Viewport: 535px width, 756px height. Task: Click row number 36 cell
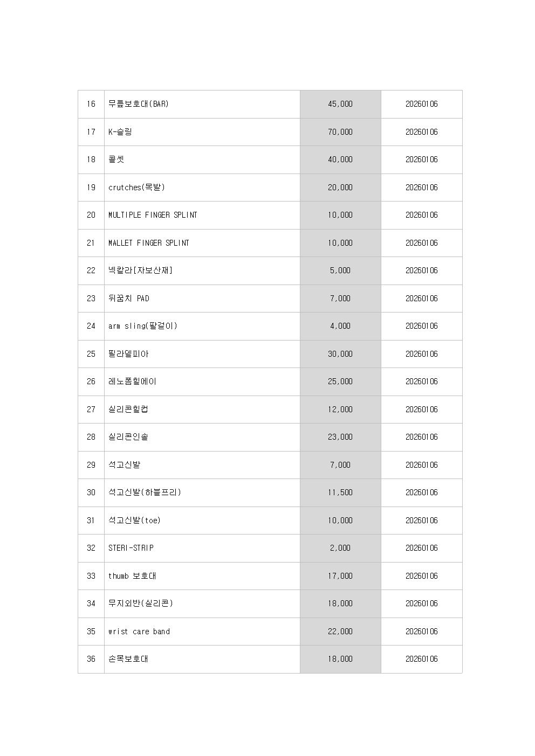(91, 659)
